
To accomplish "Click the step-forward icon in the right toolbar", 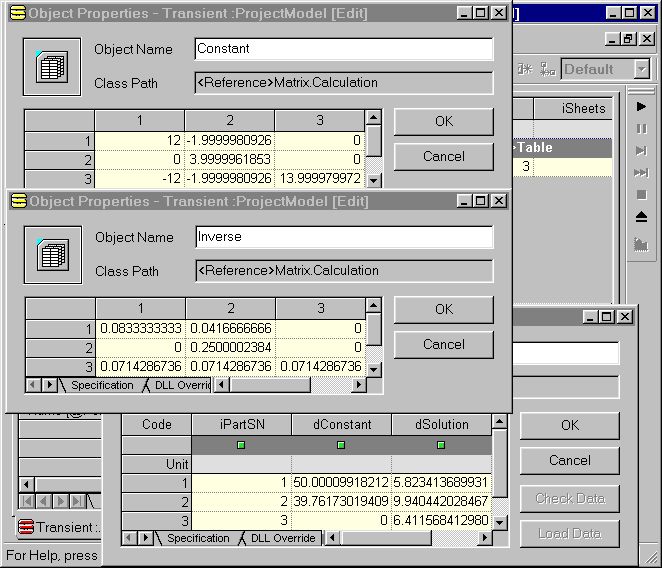I will click(642, 151).
